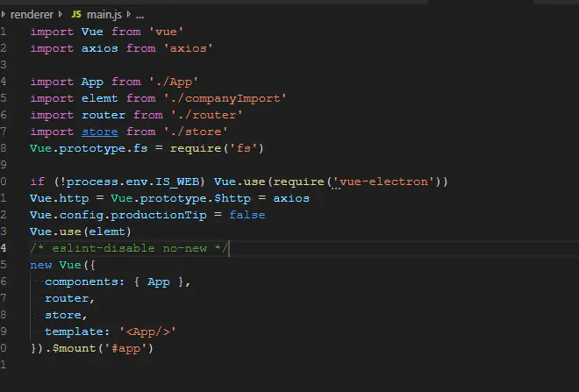Click 'Vue.prototype.fs' on line 8
The width and height of the screenshot is (579, 392).
(x=89, y=148)
